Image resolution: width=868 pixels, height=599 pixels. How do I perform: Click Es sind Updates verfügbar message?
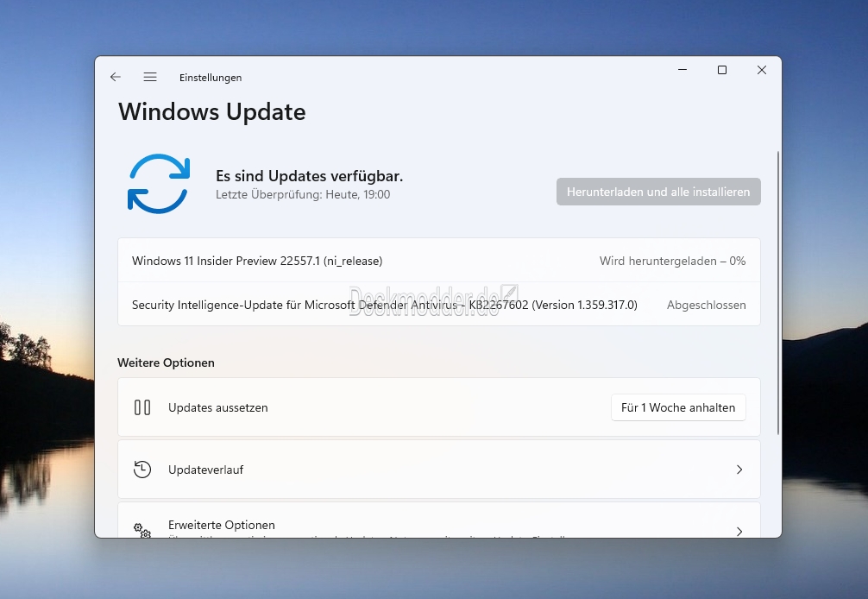click(x=310, y=176)
